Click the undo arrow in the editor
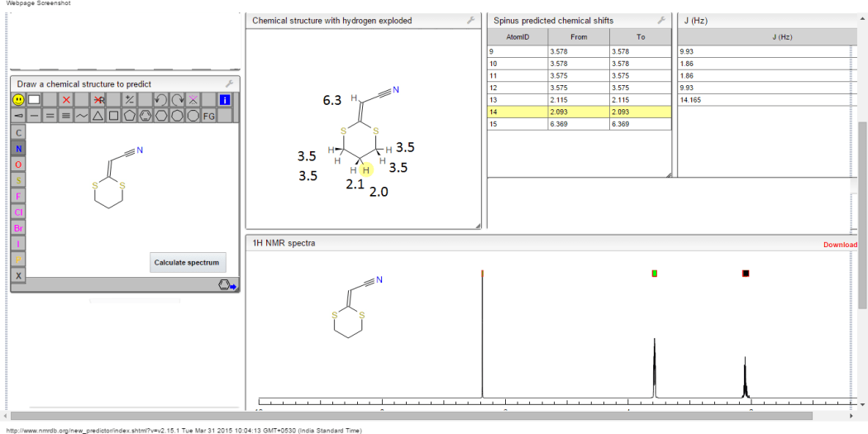Viewport: 868px width, 434px height. point(160,99)
